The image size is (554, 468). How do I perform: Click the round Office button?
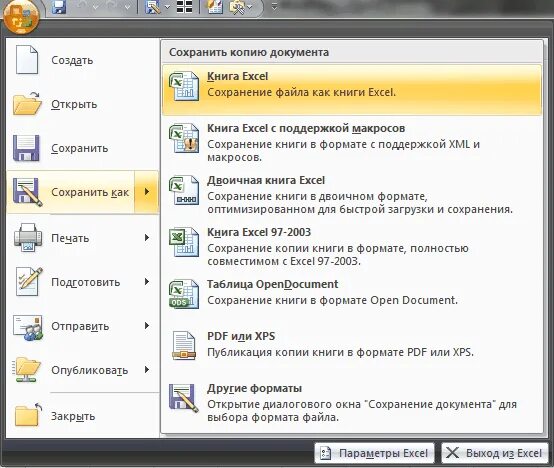click(21, 17)
